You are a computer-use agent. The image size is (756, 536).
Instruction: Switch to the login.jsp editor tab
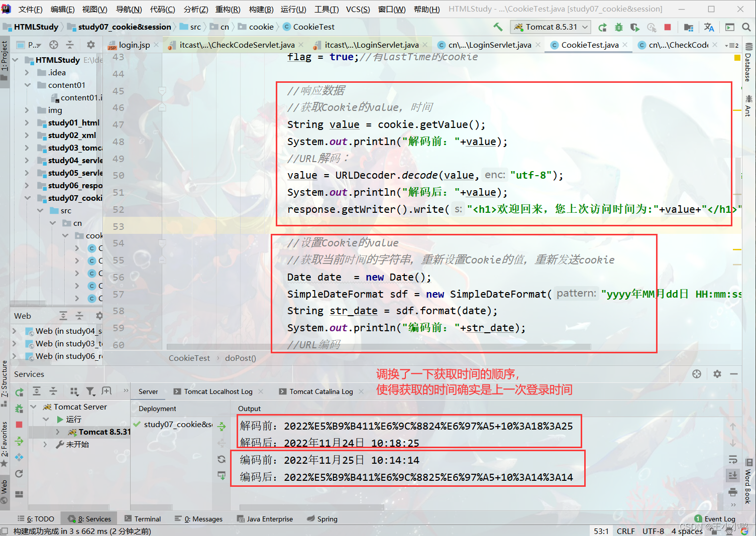134,45
